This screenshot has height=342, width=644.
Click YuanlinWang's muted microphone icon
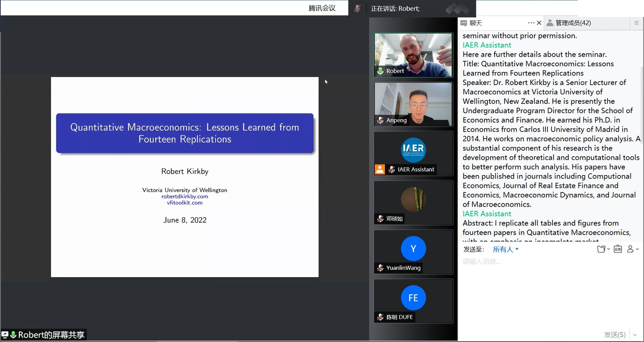381,268
